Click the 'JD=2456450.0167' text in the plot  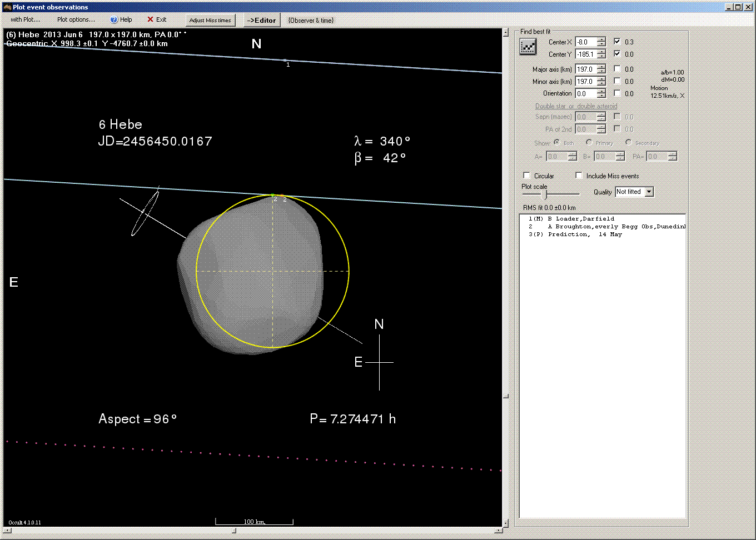tap(155, 141)
